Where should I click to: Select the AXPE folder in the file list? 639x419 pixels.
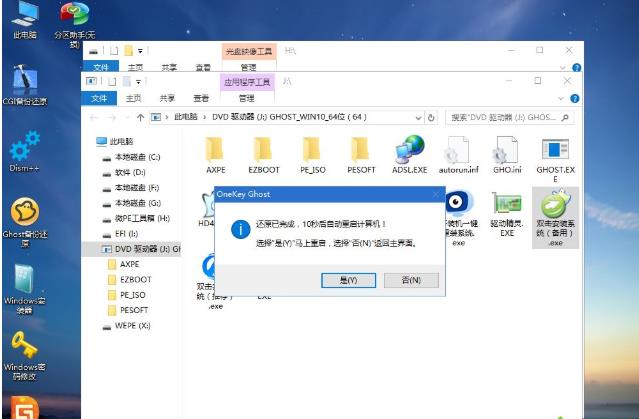[215, 155]
